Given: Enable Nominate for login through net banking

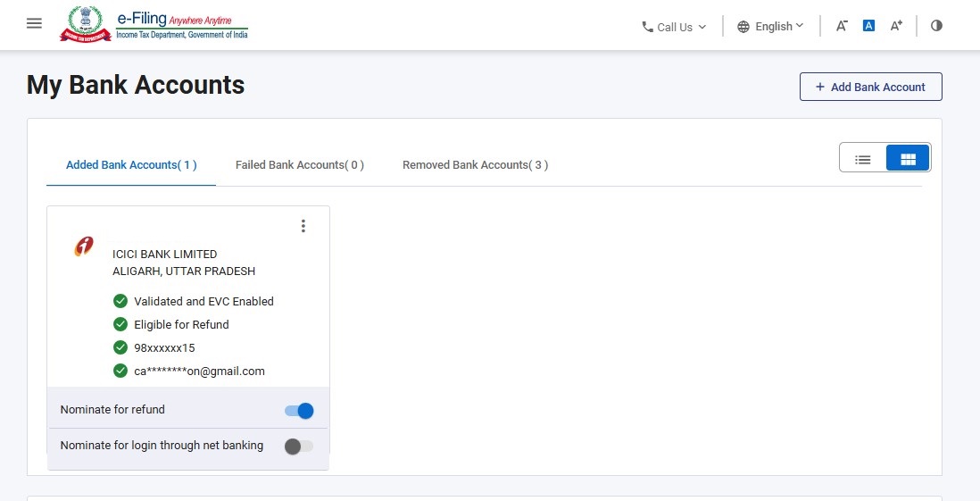Looking at the screenshot, I should 299,446.
